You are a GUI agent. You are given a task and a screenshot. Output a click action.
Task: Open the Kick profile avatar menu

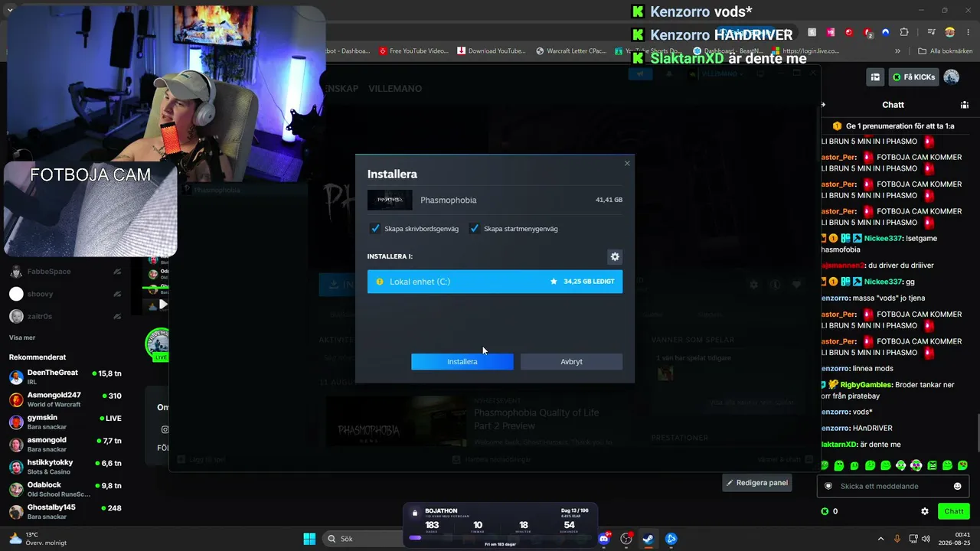tap(951, 77)
